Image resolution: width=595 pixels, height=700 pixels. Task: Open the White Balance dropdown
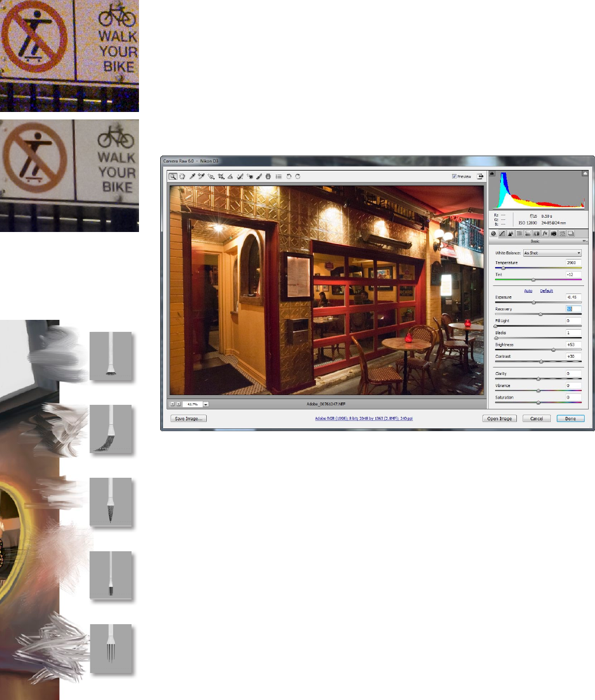pyautogui.click(x=552, y=253)
